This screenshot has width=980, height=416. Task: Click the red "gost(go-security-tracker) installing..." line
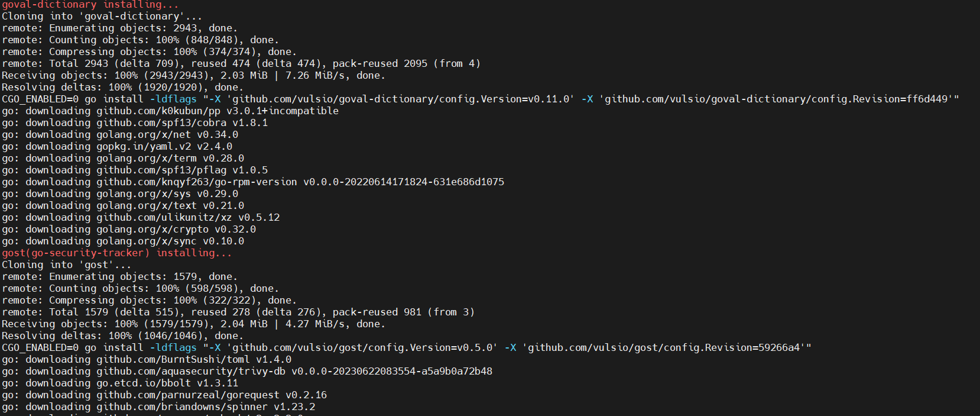[x=116, y=253]
